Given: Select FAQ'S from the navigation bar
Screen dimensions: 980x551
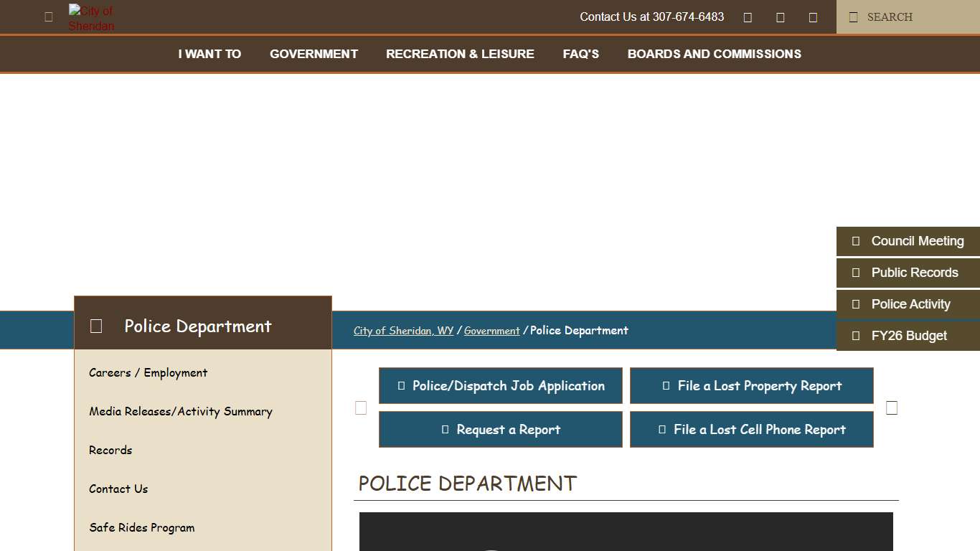Looking at the screenshot, I should coord(580,54).
